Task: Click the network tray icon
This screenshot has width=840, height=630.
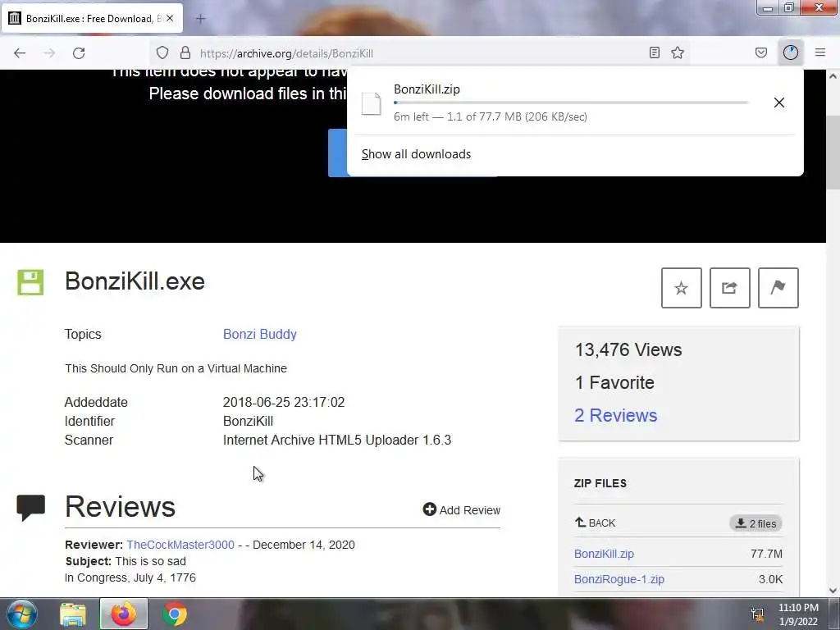Action: (757, 614)
